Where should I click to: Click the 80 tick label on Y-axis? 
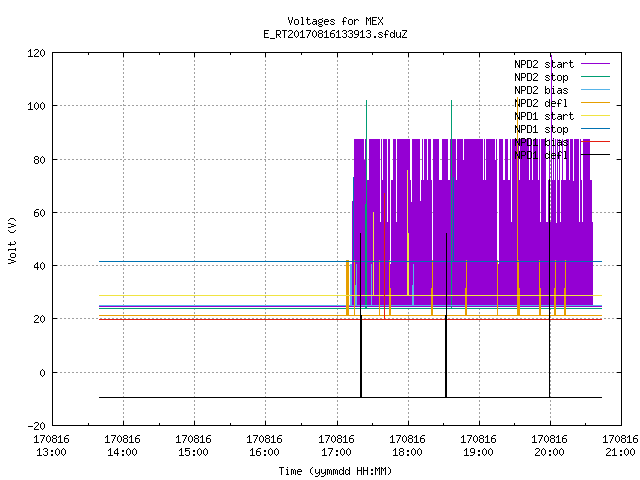pyautogui.click(x=39, y=160)
